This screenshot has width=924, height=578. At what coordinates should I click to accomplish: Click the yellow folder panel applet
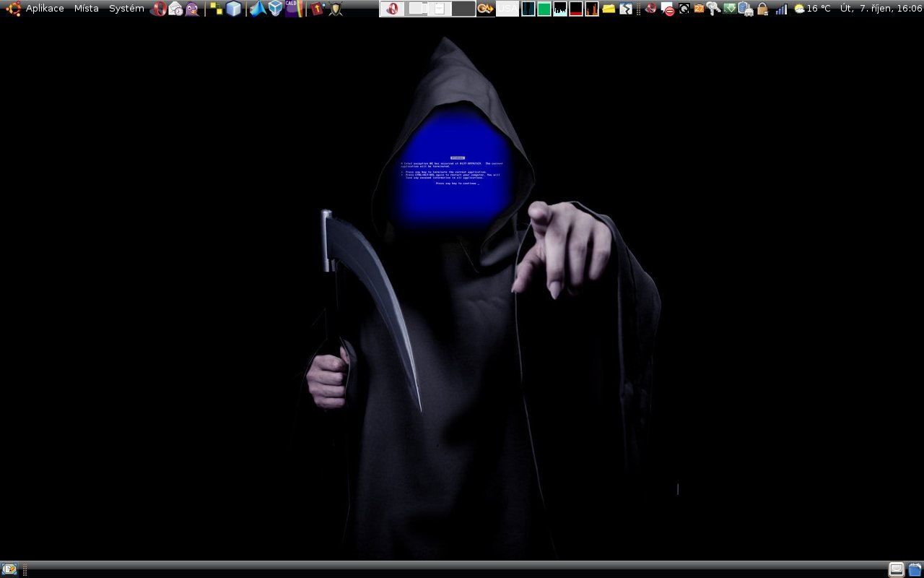609,9
